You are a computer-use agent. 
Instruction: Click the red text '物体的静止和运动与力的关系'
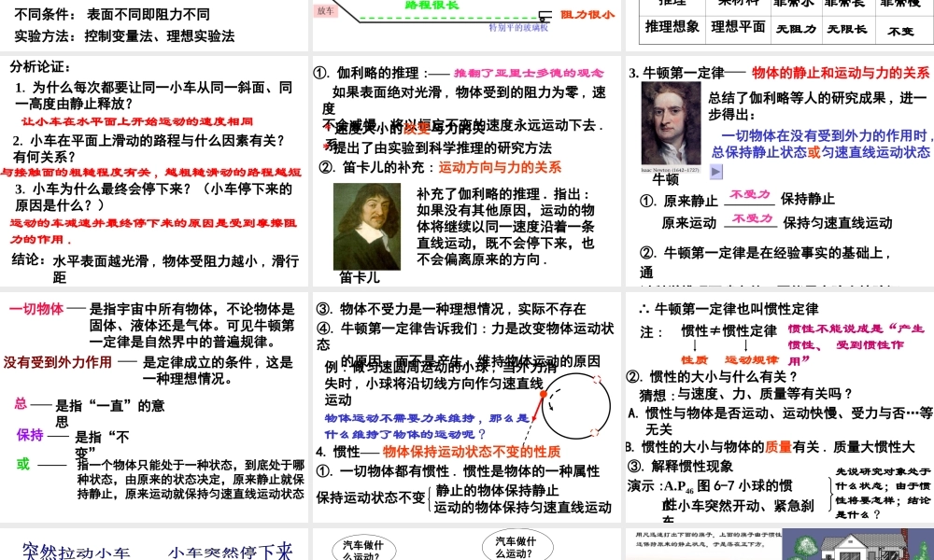(841, 73)
